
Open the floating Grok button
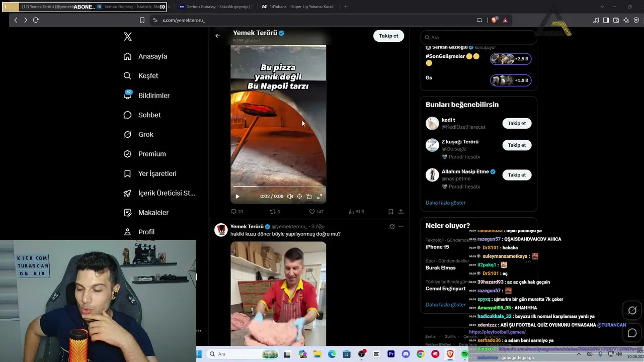pos(632,311)
